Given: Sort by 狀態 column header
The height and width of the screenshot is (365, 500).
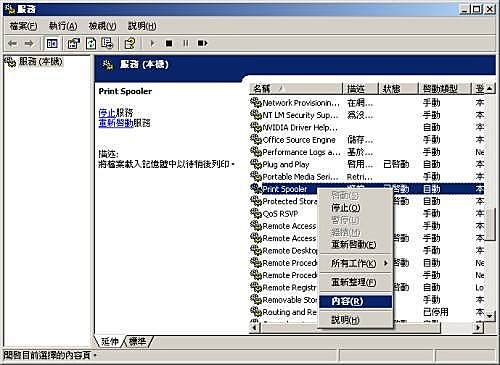Looking at the screenshot, I should [x=398, y=89].
